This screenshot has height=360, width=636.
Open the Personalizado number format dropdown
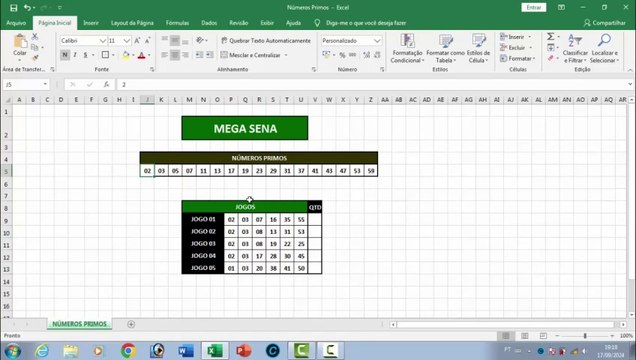[x=377, y=41]
